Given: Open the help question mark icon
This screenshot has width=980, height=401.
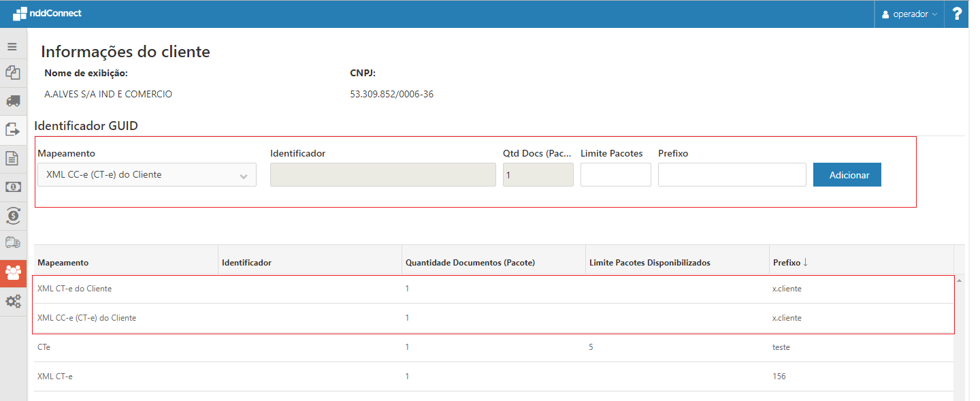Looking at the screenshot, I should click(x=957, y=14).
